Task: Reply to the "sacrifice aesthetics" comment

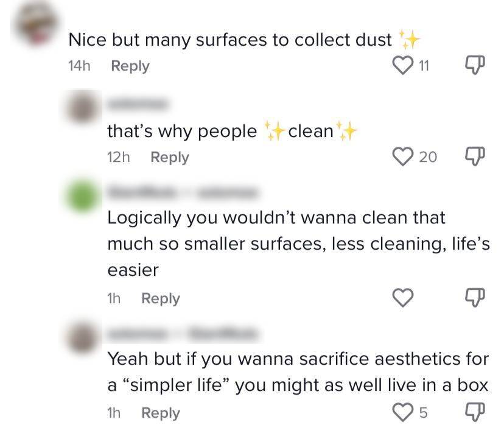Action: tap(161, 413)
